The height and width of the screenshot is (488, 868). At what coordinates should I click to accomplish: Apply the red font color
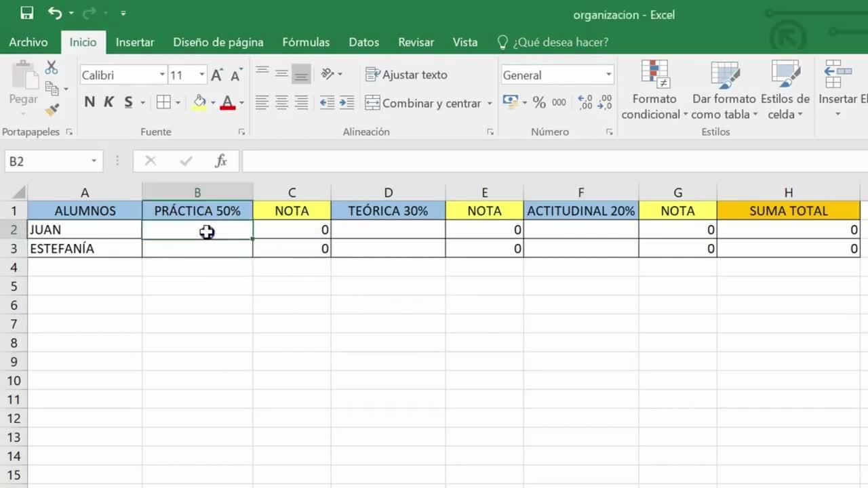pos(228,102)
